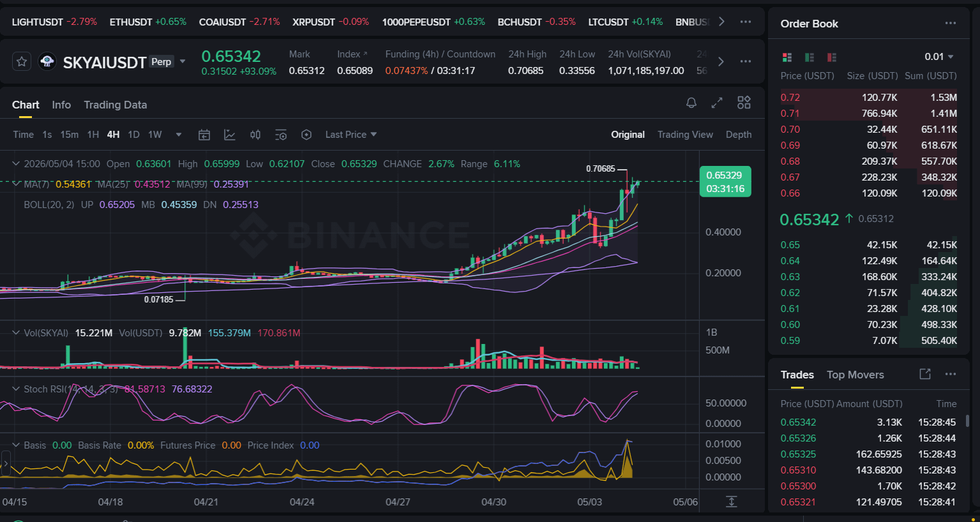
Task: Open the Chart tab
Action: [26, 105]
